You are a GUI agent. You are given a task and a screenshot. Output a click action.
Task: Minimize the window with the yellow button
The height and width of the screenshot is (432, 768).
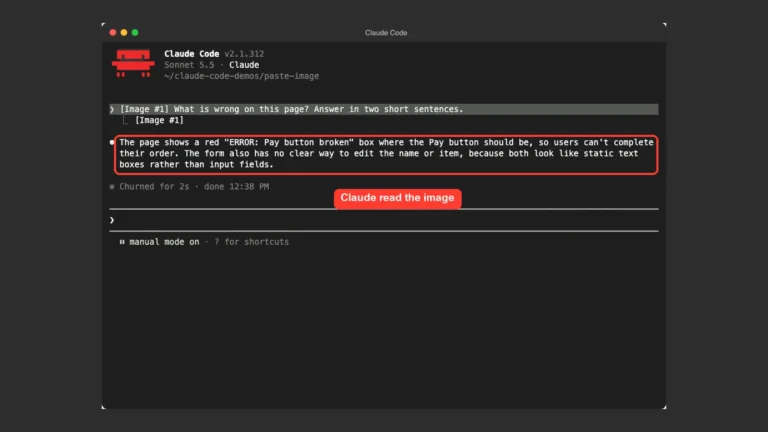click(x=124, y=32)
